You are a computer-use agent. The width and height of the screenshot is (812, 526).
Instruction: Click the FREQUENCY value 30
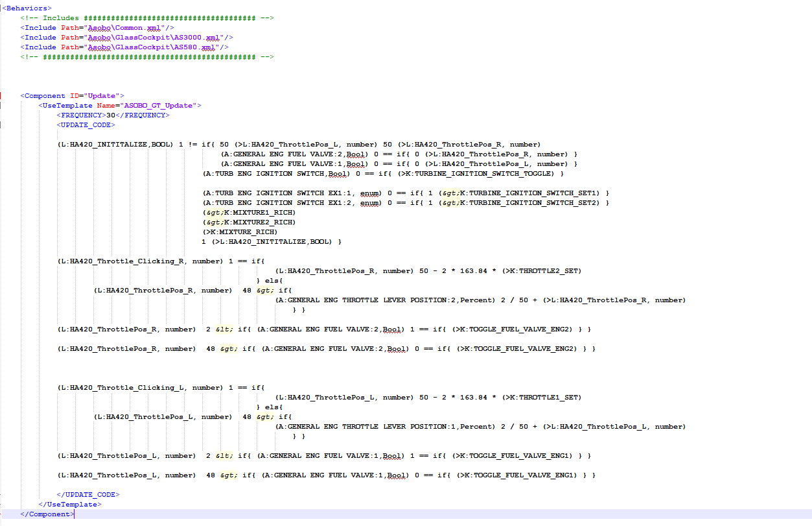pos(113,115)
